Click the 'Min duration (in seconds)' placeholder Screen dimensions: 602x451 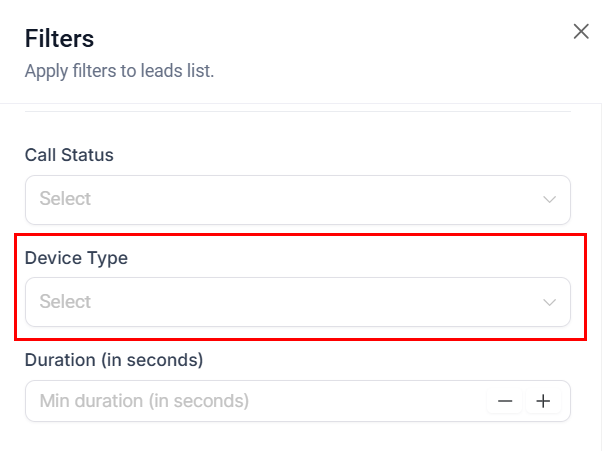pos(144,401)
